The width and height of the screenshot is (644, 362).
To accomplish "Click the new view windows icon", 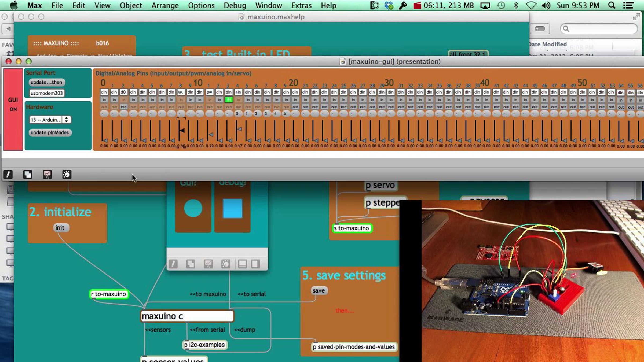I will pos(28,175).
